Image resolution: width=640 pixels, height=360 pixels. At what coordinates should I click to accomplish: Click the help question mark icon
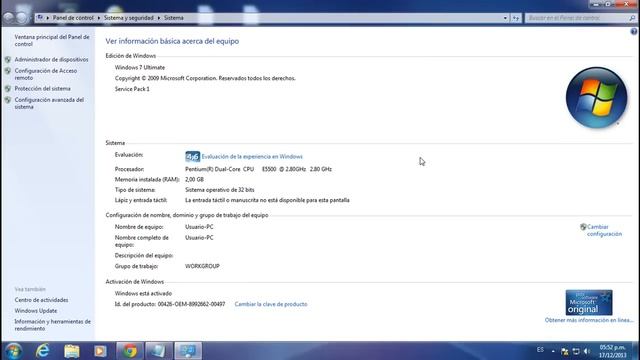633,31
